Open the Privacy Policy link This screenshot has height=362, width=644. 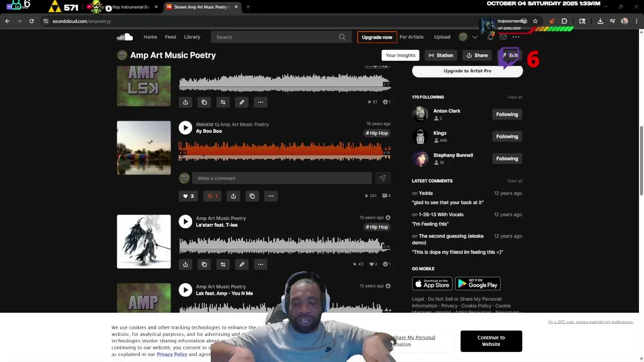point(172,354)
